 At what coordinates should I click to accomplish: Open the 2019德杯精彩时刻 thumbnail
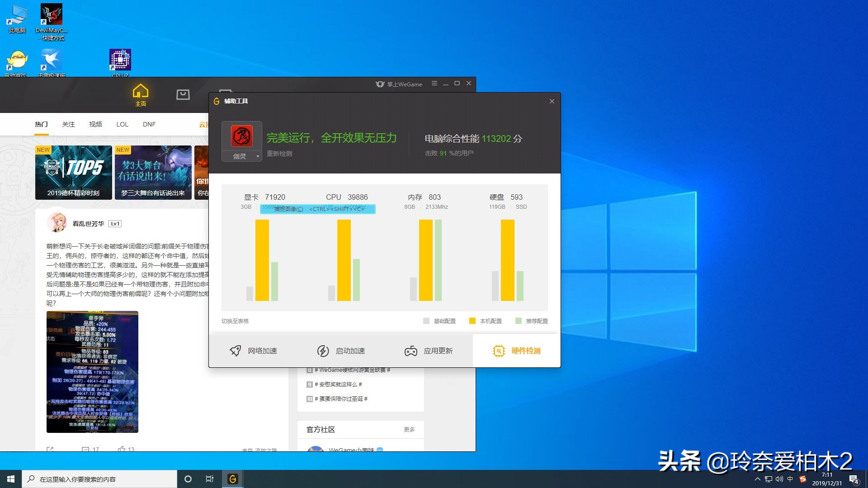pyautogui.click(x=73, y=172)
